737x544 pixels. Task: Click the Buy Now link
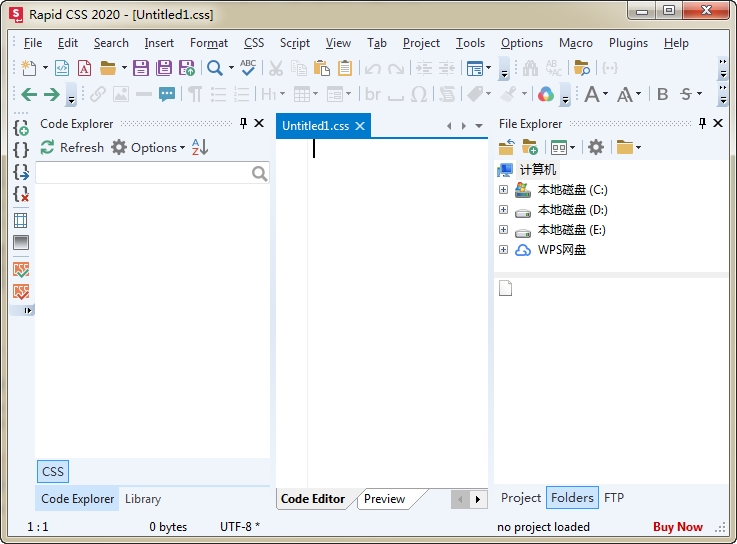pyautogui.click(x=678, y=527)
